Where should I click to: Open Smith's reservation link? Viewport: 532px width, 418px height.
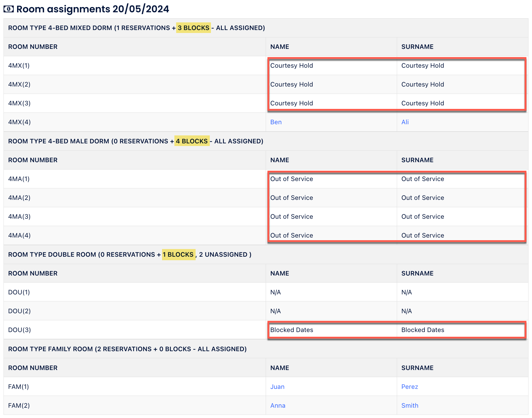tap(410, 405)
